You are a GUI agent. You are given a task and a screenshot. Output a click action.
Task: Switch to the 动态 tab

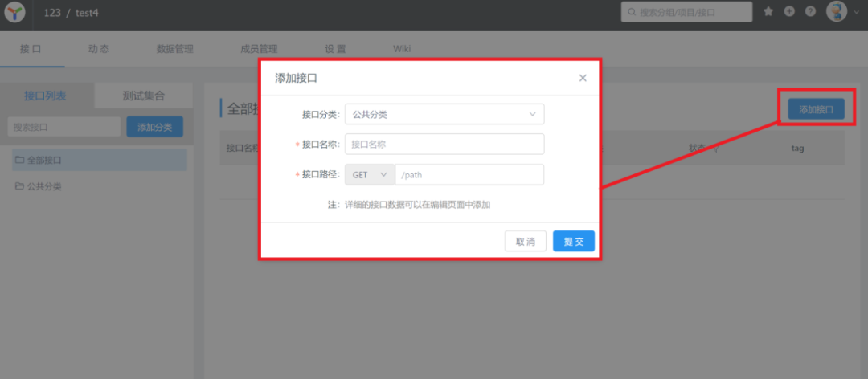click(99, 49)
